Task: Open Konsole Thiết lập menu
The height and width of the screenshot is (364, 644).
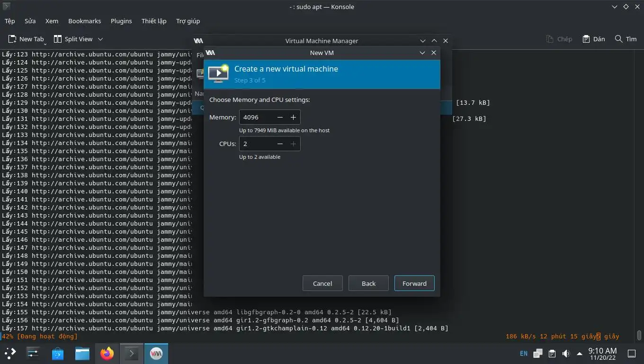Action: pos(154,21)
